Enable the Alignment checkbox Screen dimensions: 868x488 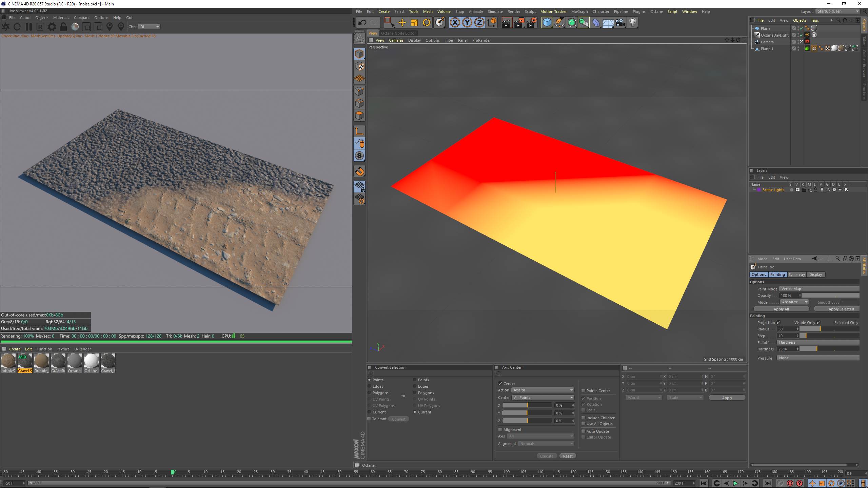click(x=500, y=430)
